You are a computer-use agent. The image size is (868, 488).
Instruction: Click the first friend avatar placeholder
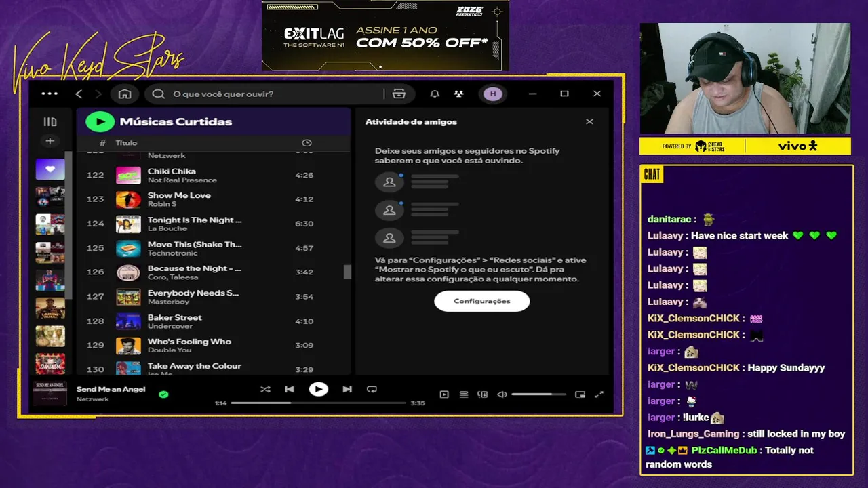coord(389,182)
